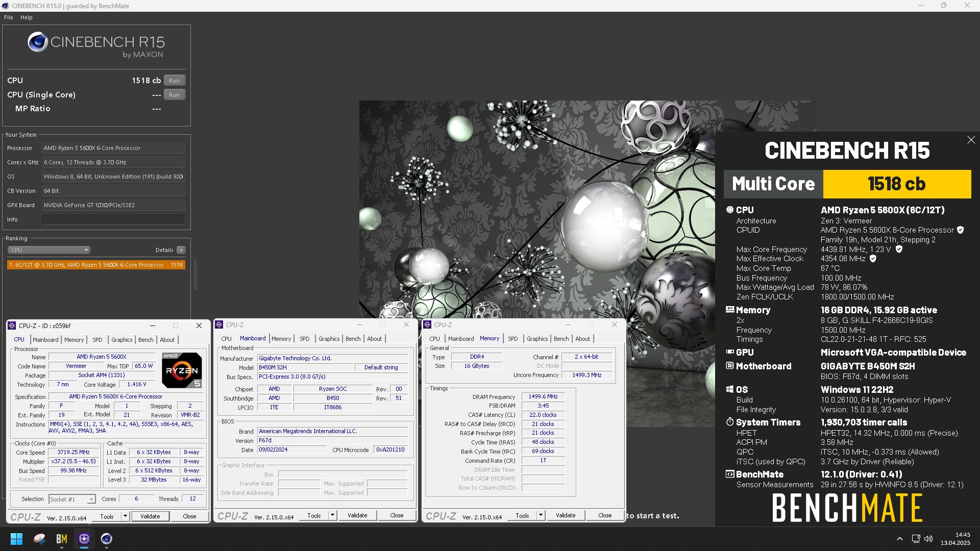Run the CPU multi-core benchmark

click(174, 81)
